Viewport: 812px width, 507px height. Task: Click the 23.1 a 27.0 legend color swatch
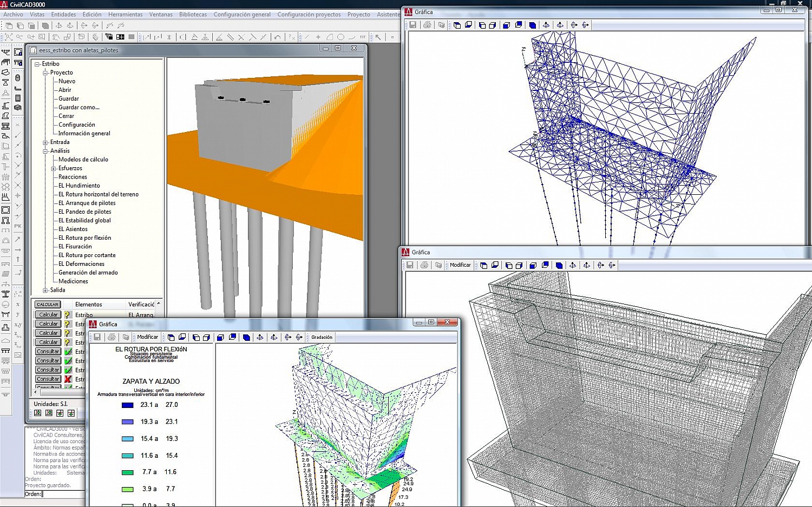point(128,405)
